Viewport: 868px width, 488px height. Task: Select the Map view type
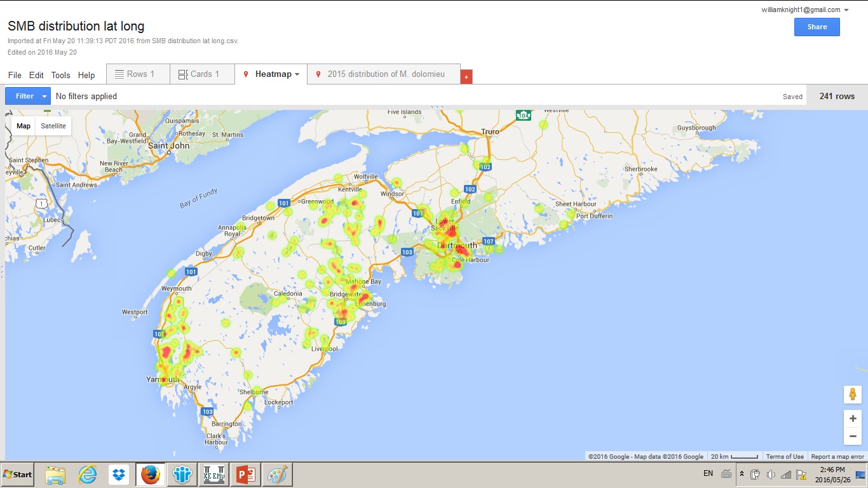[24, 126]
